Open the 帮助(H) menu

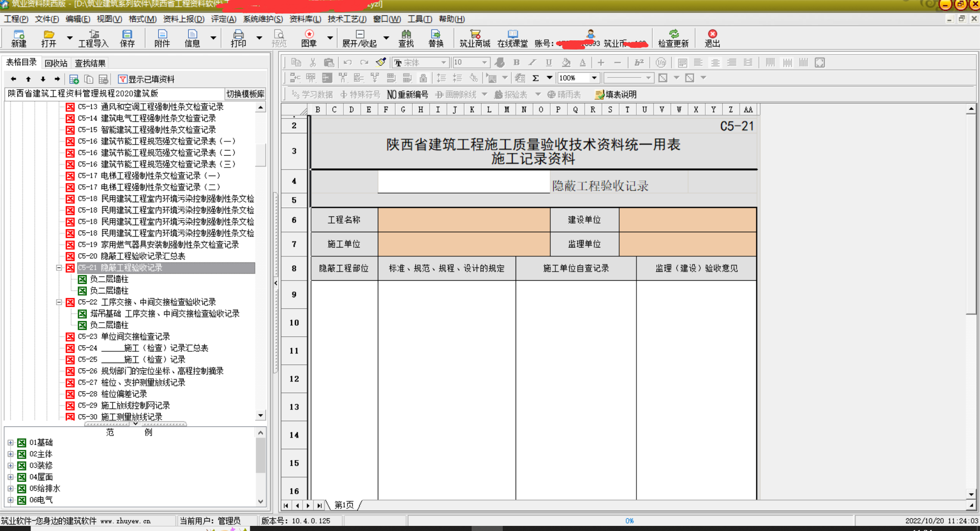[452, 19]
